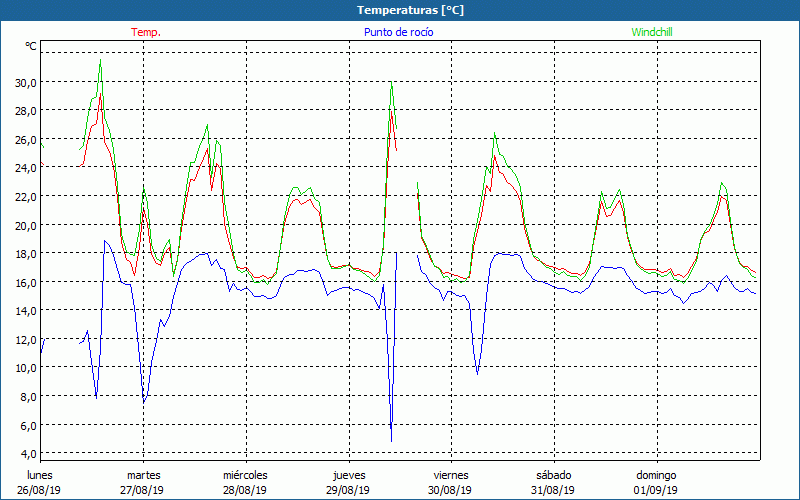
Task: Click the '31/08/19' date label
Action: (553, 490)
